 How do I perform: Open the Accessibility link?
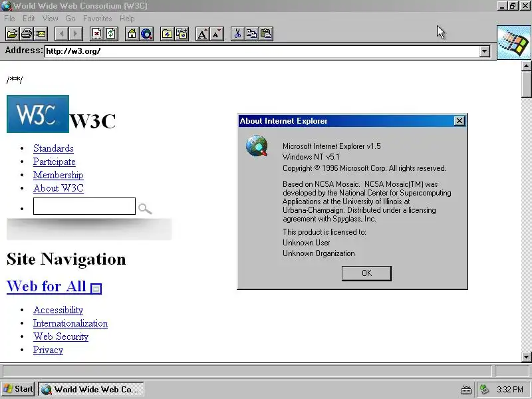pyautogui.click(x=58, y=310)
